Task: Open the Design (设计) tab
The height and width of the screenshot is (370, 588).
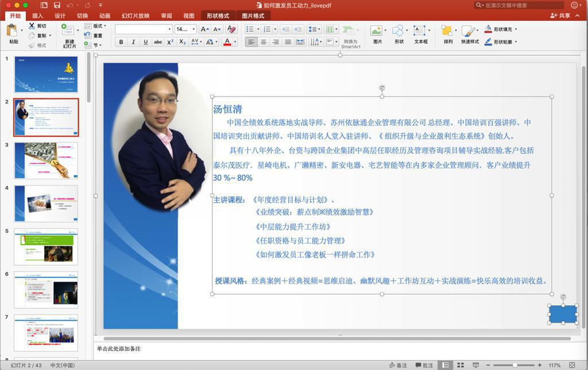Action: [60, 16]
